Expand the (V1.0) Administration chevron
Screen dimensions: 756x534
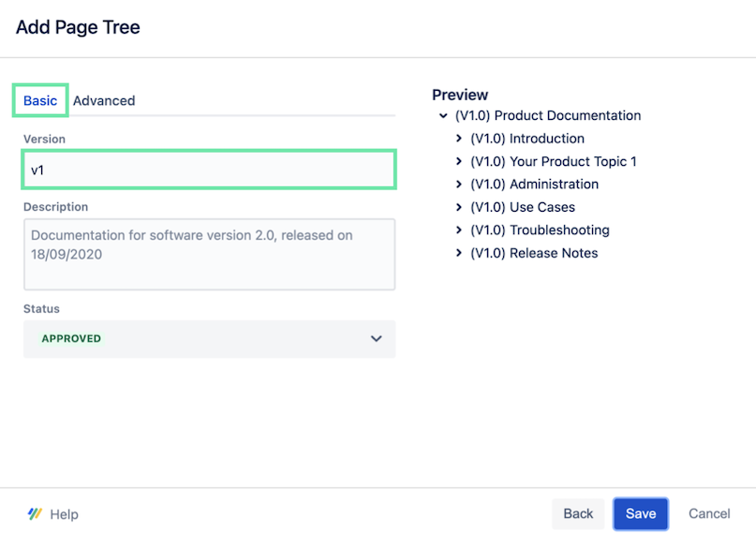[458, 185]
